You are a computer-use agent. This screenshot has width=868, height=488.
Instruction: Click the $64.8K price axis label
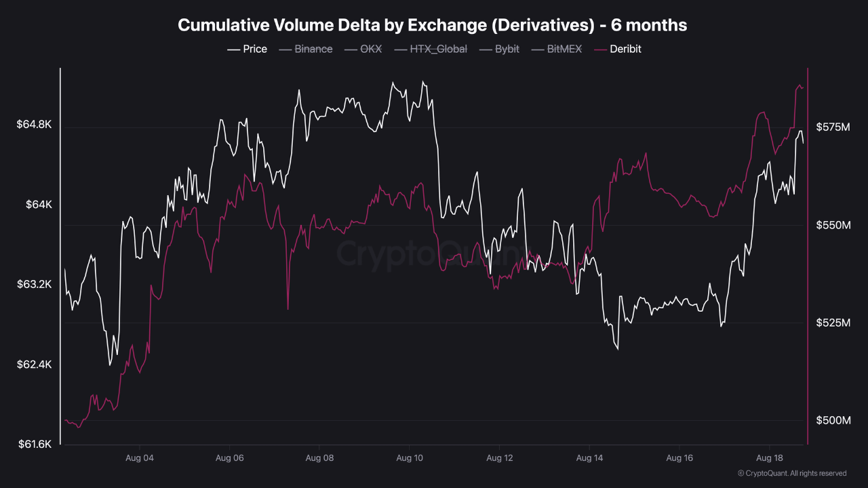(x=35, y=125)
